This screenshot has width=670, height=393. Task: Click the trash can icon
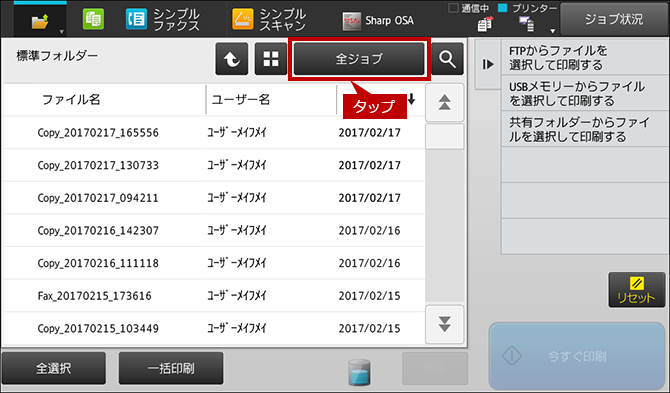[359, 372]
